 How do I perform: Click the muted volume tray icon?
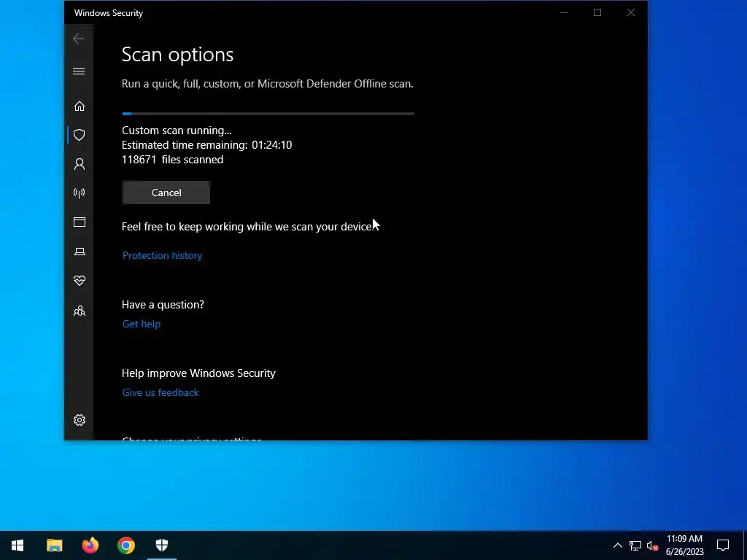[653, 545]
